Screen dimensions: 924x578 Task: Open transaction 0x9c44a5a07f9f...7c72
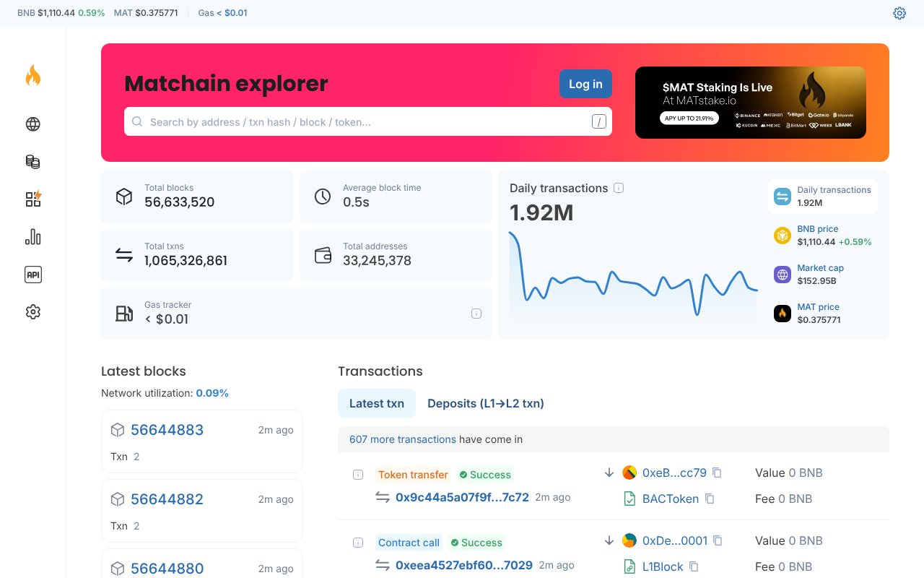[x=462, y=497]
